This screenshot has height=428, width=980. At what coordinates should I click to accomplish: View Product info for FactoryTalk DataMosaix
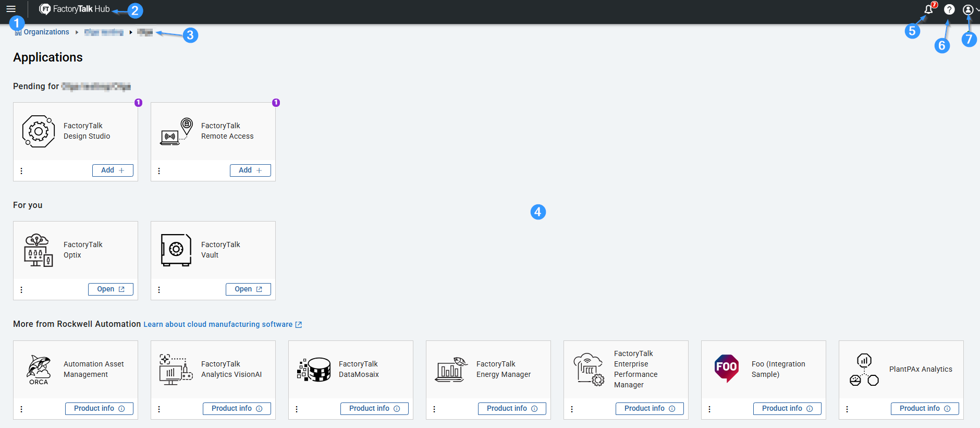coord(374,409)
